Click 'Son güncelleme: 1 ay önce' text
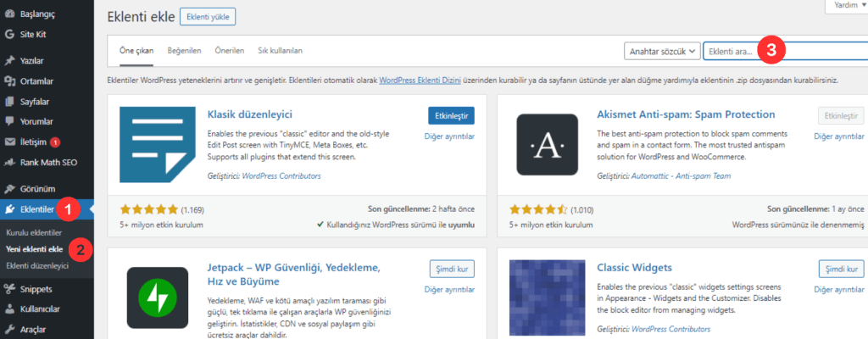Viewport: 868px width, 339px height. (x=815, y=209)
